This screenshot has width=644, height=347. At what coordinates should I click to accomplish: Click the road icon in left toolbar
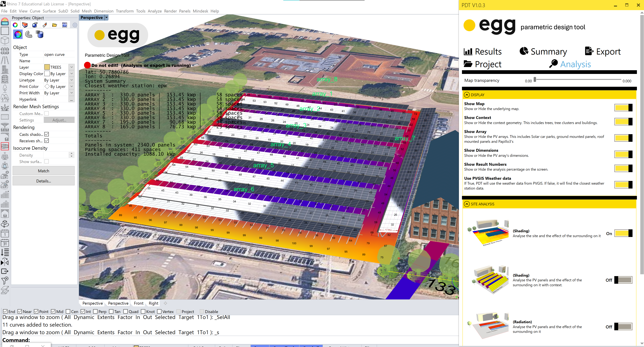(5, 60)
